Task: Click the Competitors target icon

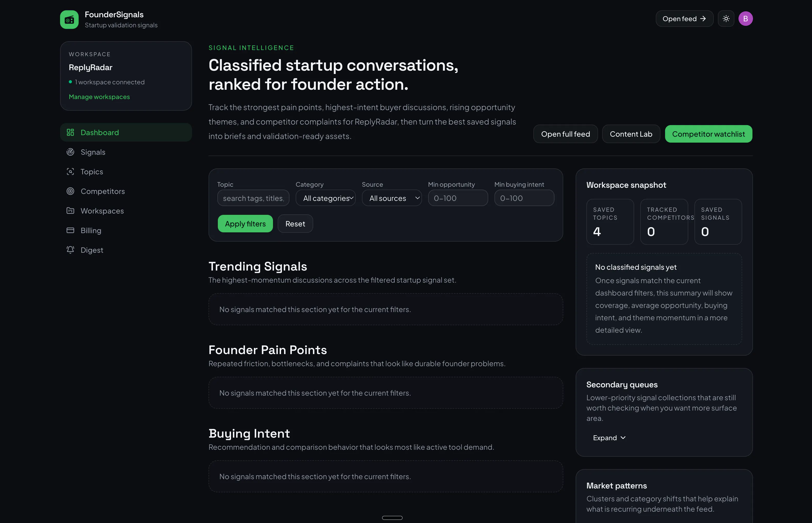Action: point(70,191)
